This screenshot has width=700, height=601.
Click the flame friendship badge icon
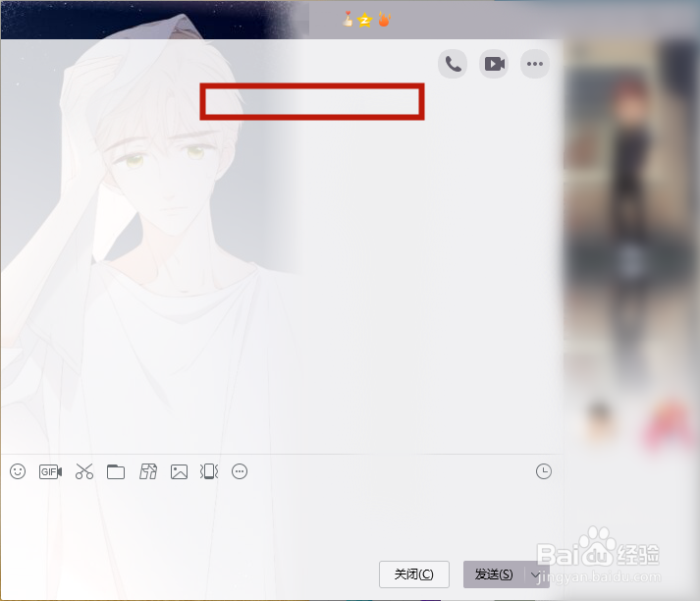[384, 20]
